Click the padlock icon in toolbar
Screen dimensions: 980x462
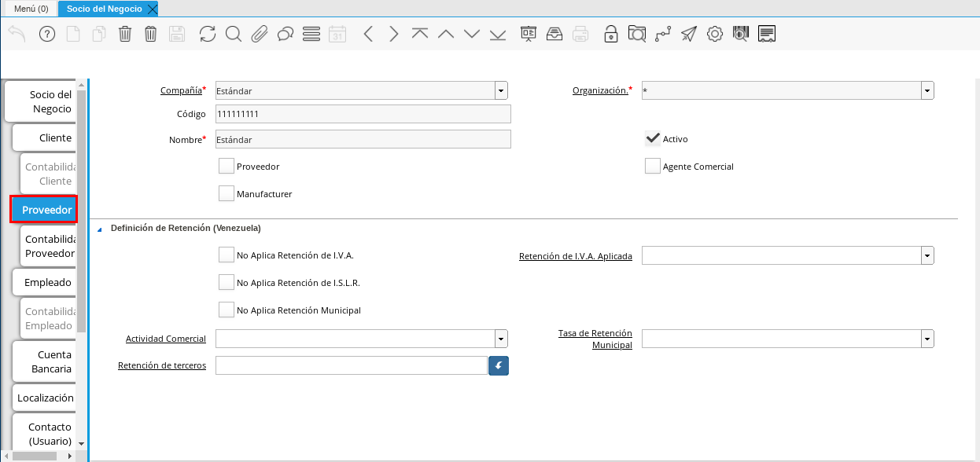point(610,34)
